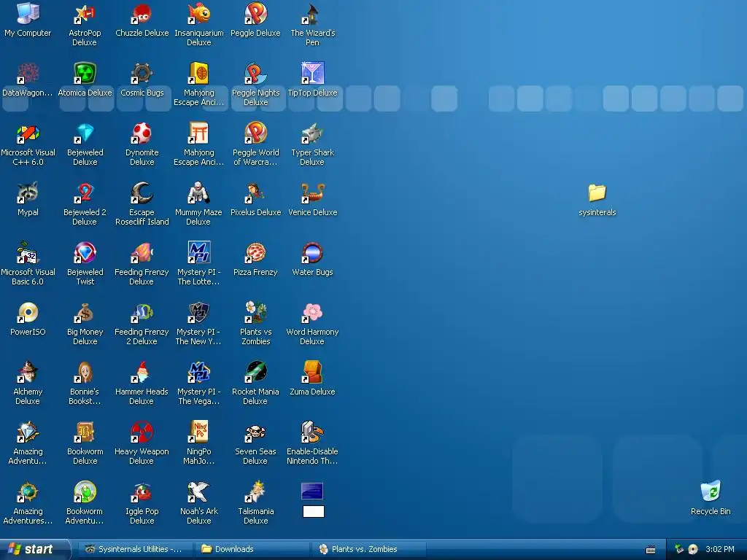Click the Chuzzle Deluxe desktop icon
This screenshot has height=560, width=747.
(142, 15)
